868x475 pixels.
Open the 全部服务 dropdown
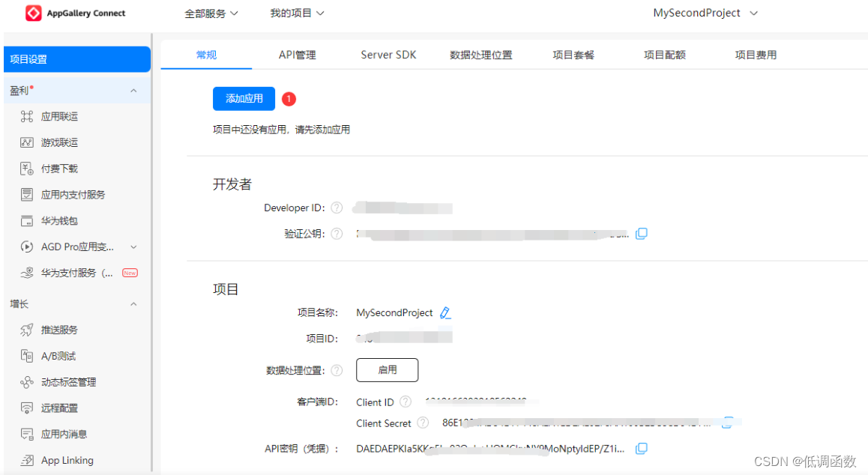pyautogui.click(x=211, y=13)
